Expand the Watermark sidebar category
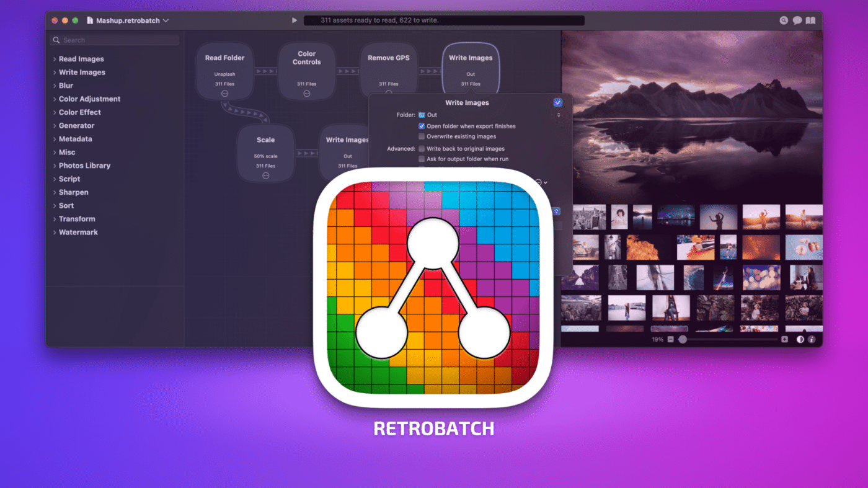Viewport: 868px width, 488px height. click(x=78, y=232)
